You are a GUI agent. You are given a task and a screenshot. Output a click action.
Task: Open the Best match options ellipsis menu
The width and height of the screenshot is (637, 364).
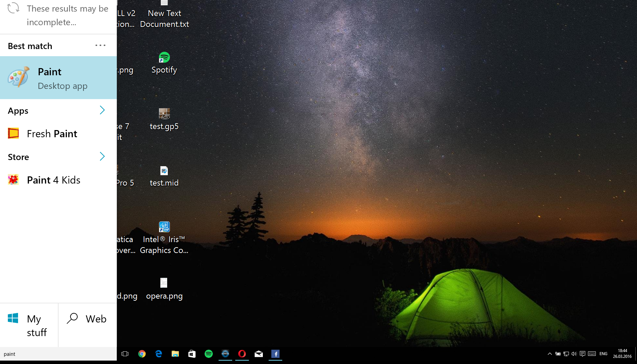click(100, 45)
